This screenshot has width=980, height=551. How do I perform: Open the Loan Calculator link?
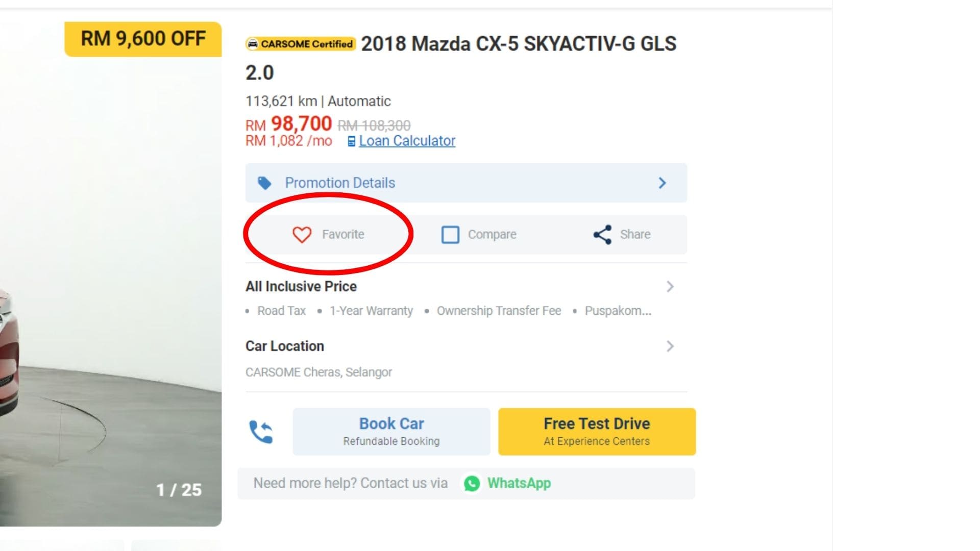[407, 141]
